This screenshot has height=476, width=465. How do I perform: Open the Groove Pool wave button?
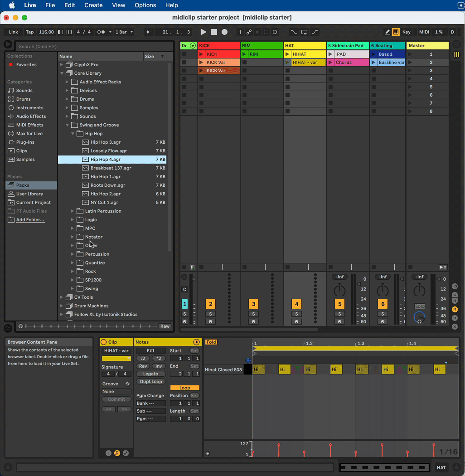click(x=8, y=328)
